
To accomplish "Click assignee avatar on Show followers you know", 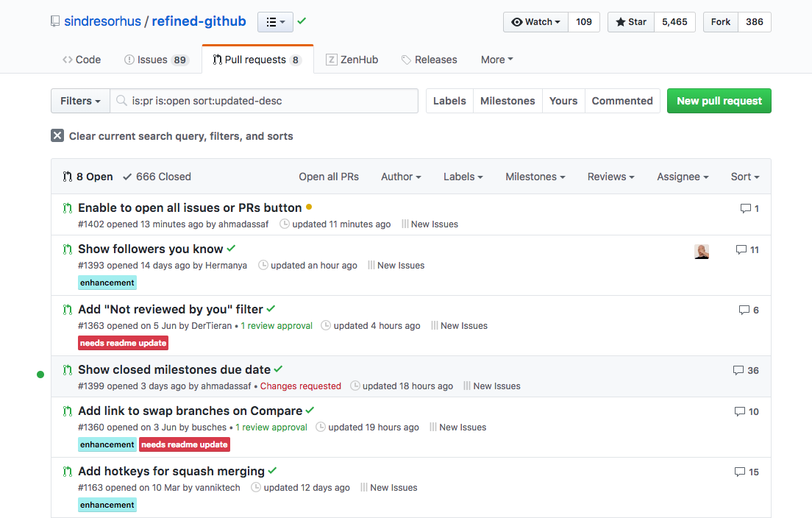I will (x=702, y=251).
